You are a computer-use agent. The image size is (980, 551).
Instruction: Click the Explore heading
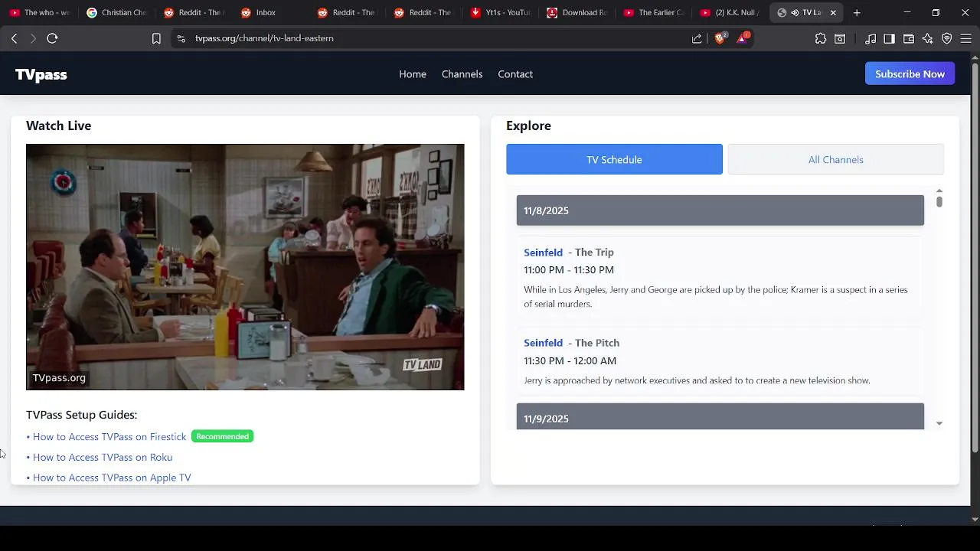tap(528, 126)
